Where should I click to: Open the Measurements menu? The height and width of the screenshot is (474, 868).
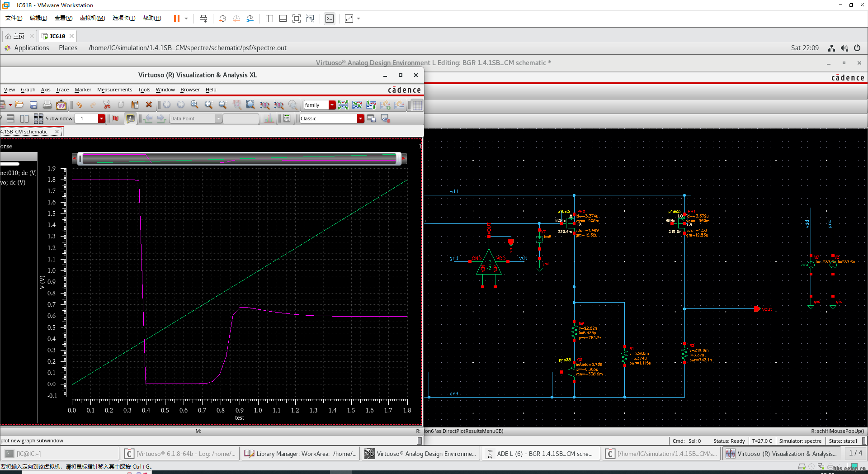pyautogui.click(x=114, y=90)
